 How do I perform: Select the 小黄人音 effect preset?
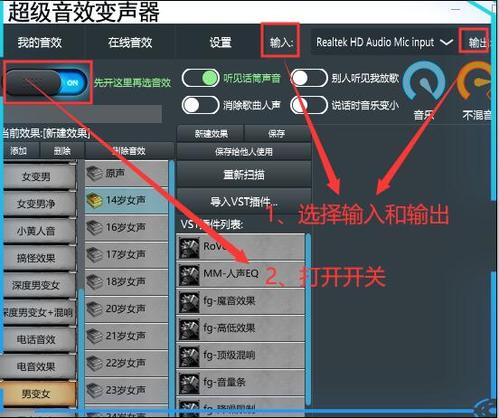(x=39, y=231)
